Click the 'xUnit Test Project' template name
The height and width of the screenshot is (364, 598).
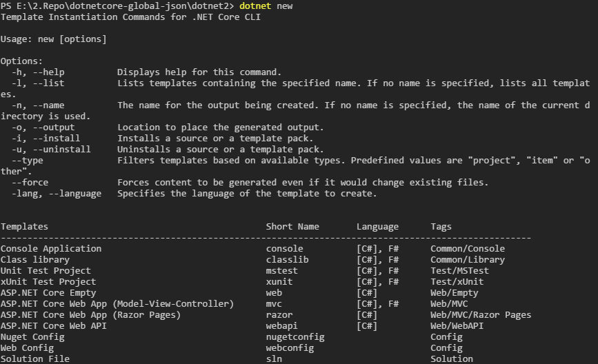click(48, 282)
